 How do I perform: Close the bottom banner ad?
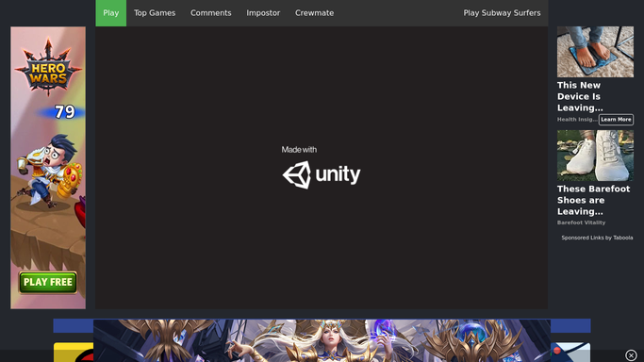(631, 355)
